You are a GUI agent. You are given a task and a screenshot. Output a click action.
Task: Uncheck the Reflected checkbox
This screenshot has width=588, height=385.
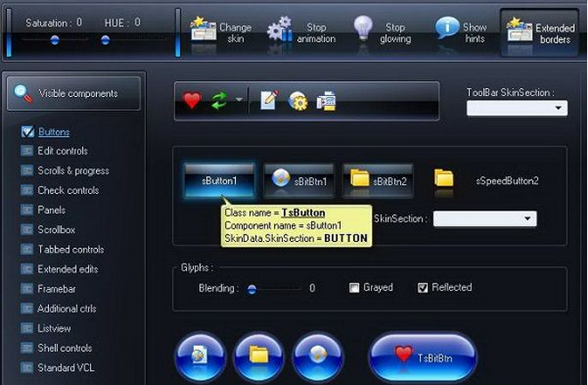[x=423, y=288]
